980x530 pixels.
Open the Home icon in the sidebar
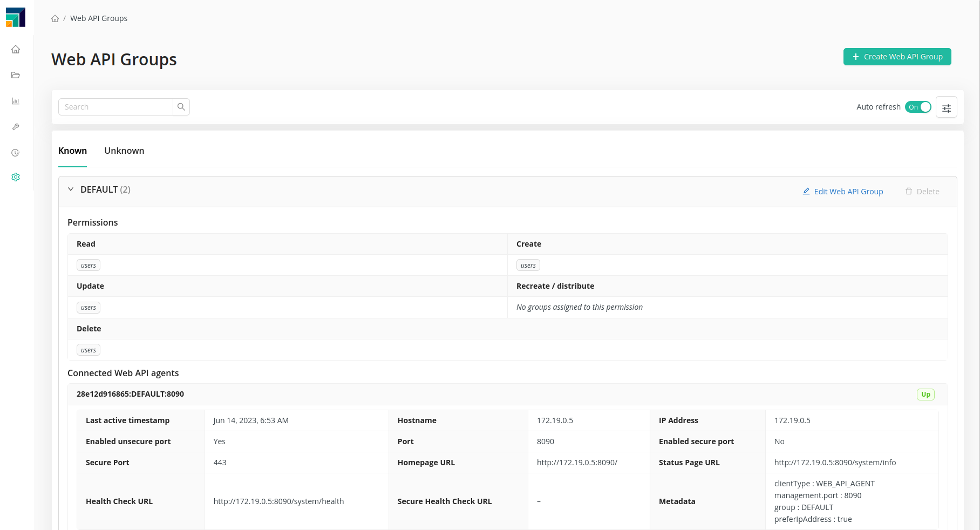point(16,50)
